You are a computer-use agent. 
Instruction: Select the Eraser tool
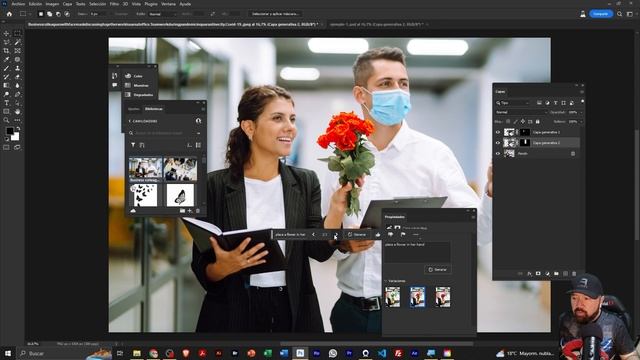17,77
